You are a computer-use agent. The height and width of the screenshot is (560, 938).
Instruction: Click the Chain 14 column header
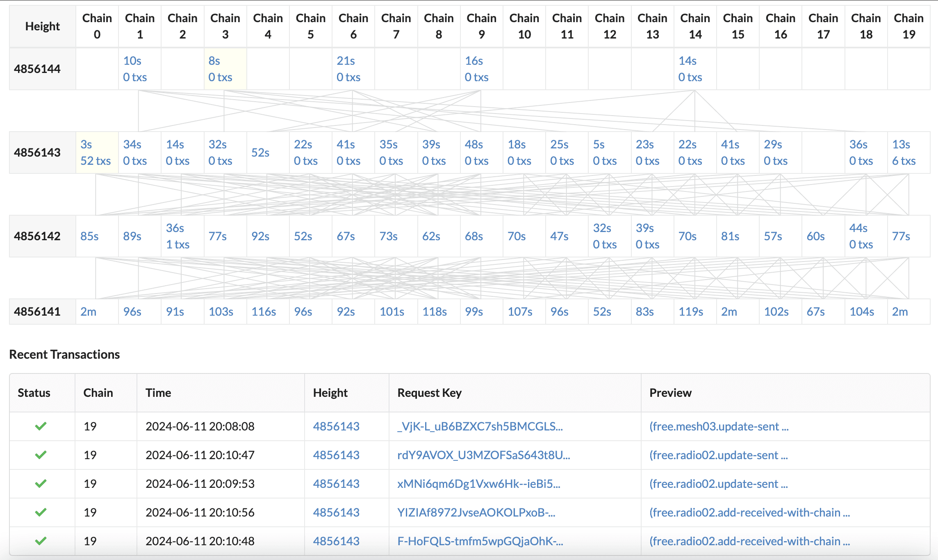coord(695,26)
